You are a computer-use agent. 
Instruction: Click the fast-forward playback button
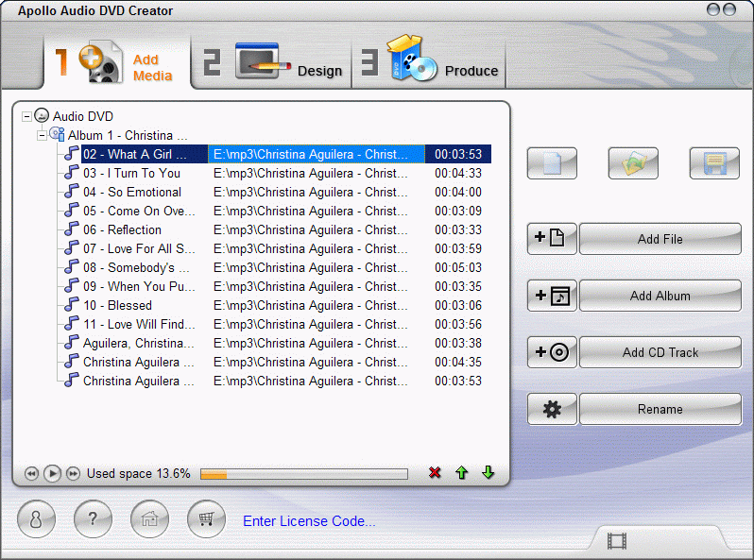coord(73,473)
